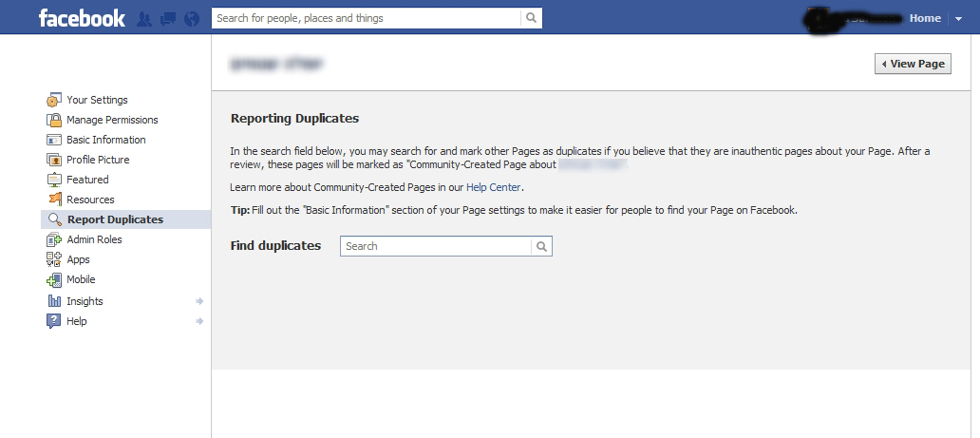Open Mobile settings

tap(82, 279)
